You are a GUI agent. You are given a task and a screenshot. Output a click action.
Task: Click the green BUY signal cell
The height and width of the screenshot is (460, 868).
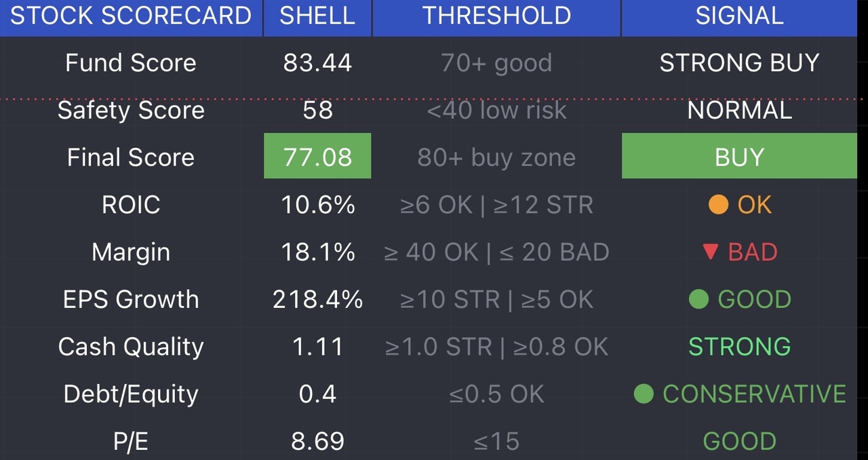click(x=739, y=156)
